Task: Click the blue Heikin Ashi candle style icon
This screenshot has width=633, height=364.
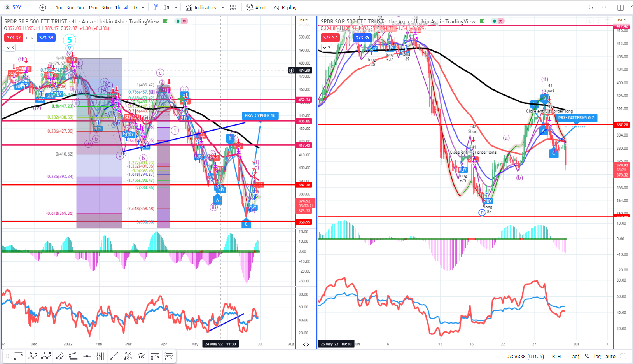Action: pos(156,7)
